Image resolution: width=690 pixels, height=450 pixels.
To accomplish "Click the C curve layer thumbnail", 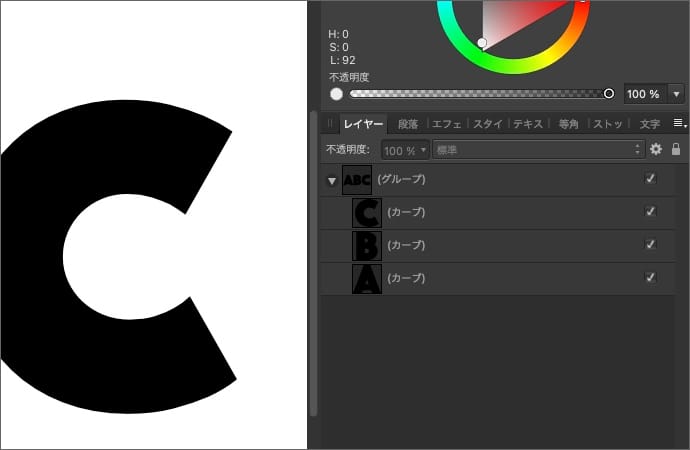I will coord(367,212).
